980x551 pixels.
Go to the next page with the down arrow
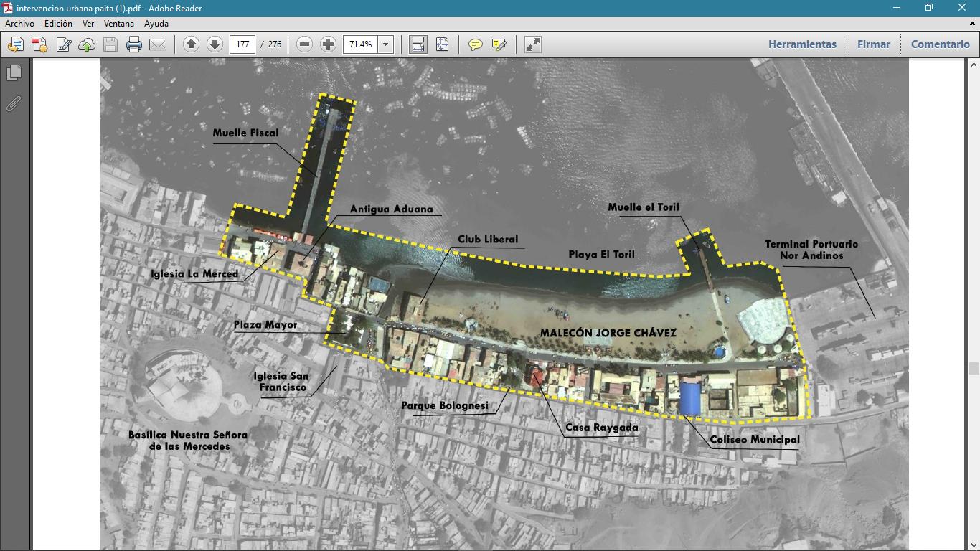pos(215,44)
